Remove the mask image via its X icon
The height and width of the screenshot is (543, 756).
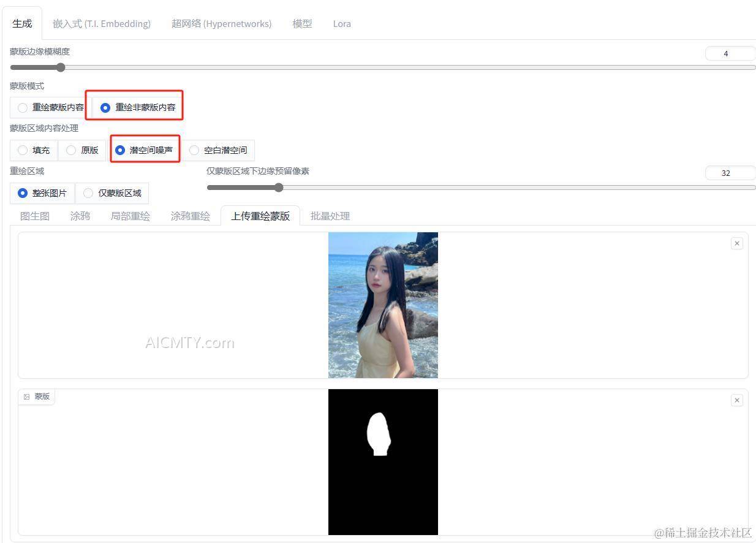pyautogui.click(x=737, y=400)
